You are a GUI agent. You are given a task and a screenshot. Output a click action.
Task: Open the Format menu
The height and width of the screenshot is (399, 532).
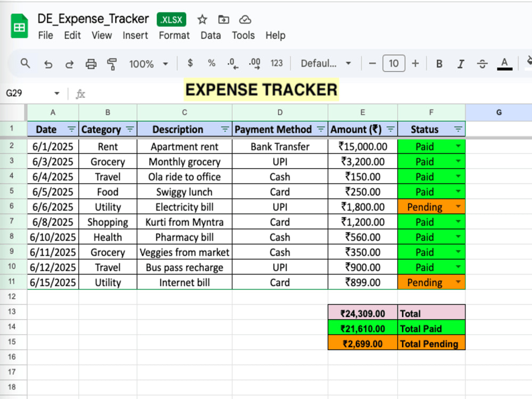pos(174,35)
